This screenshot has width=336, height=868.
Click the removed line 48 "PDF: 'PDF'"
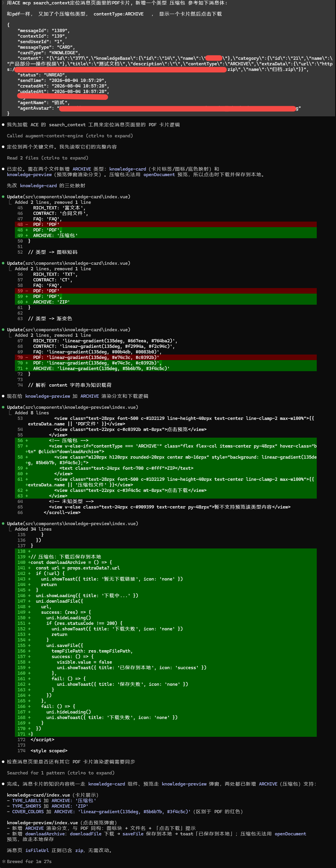coord(165,225)
